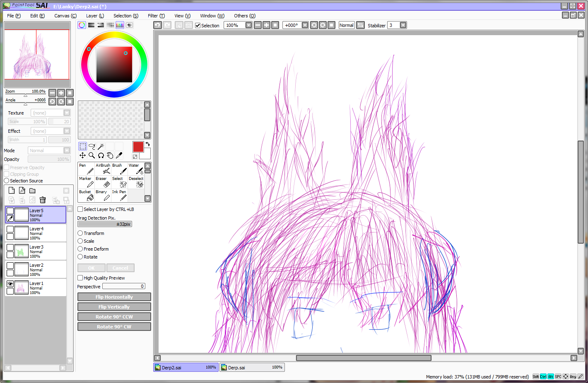Choose the magic wand tool
This screenshot has height=383, width=588.
pos(101,146)
